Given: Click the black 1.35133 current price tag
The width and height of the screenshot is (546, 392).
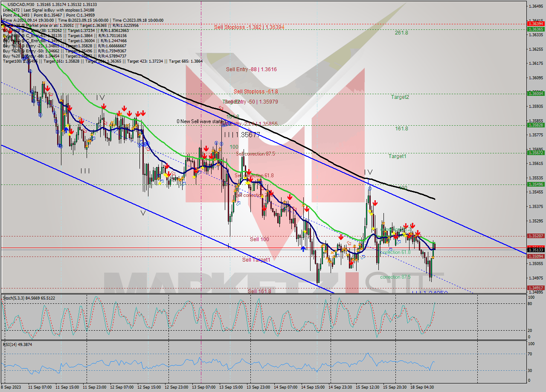Looking at the screenshot, I should click(535, 250).
